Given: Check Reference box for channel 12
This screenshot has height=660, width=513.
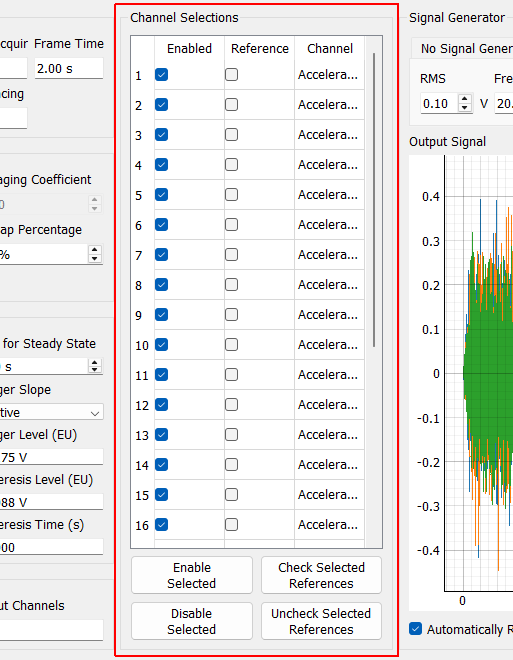Looking at the screenshot, I should (231, 405).
